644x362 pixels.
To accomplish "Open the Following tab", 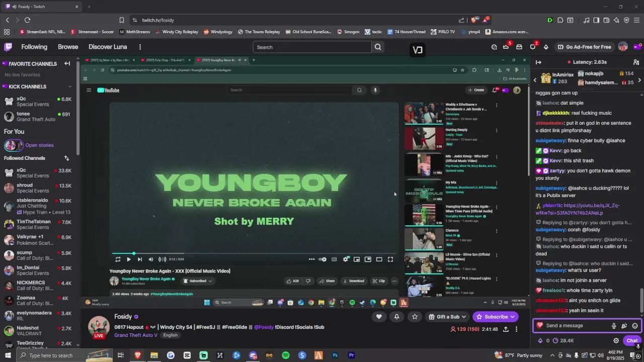I will pyautogui.click(x=34, y=47).
